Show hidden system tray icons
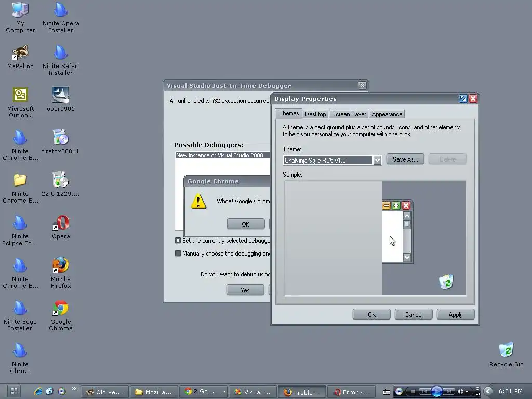 pyautogui.click(x=488, y=391)
